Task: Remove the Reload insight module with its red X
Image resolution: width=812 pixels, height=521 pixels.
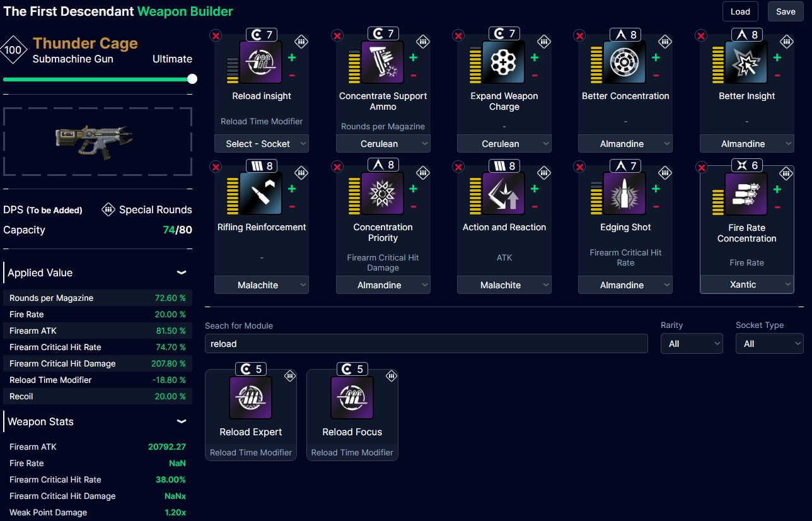Action: click(x=216, y=35)
